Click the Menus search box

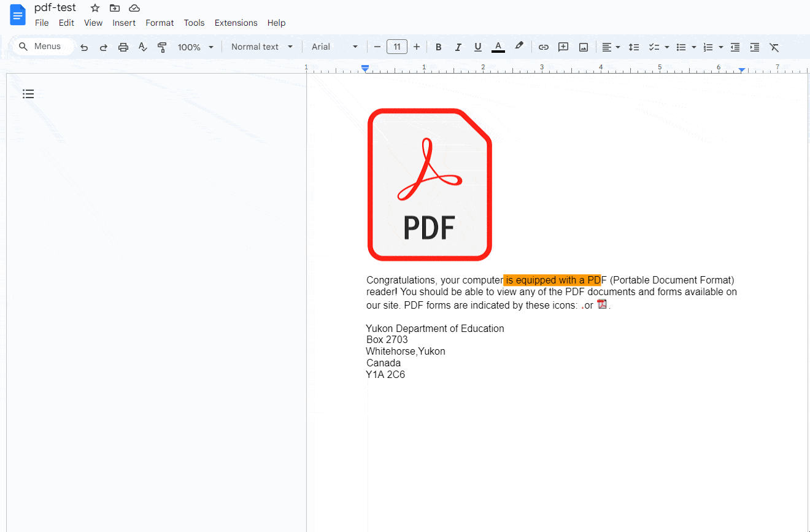click(x=44, y=47)
